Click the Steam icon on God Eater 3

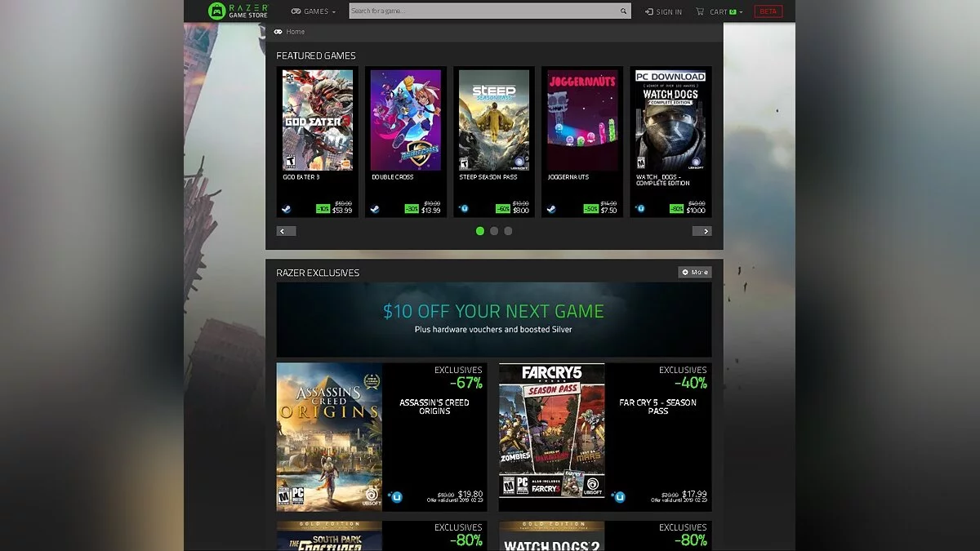287,209
